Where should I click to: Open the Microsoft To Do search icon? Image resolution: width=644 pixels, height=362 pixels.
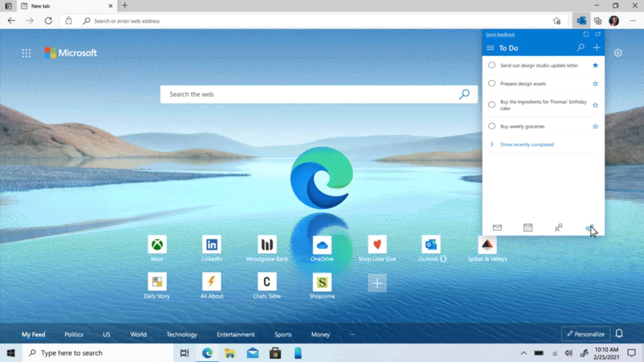pos(581,47)
